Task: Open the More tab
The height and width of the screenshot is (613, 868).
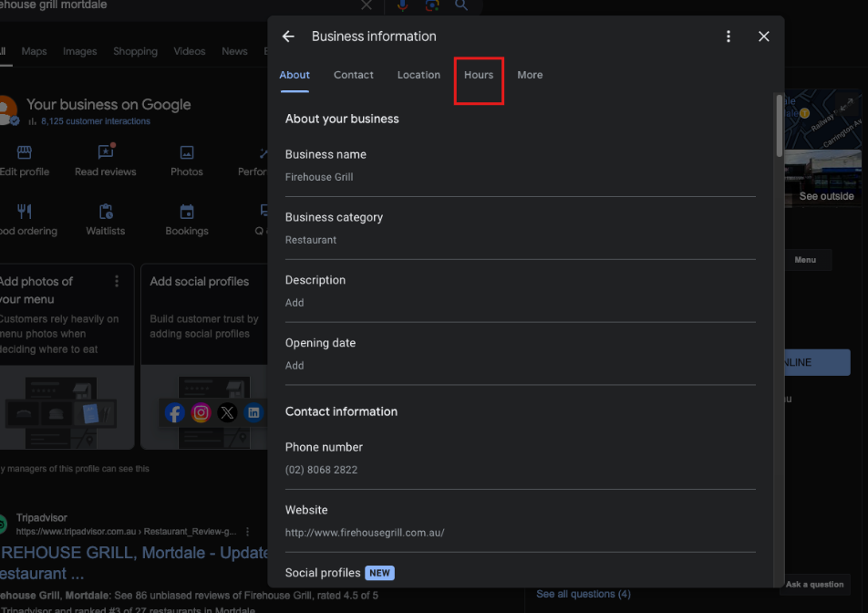Action: 530,76
